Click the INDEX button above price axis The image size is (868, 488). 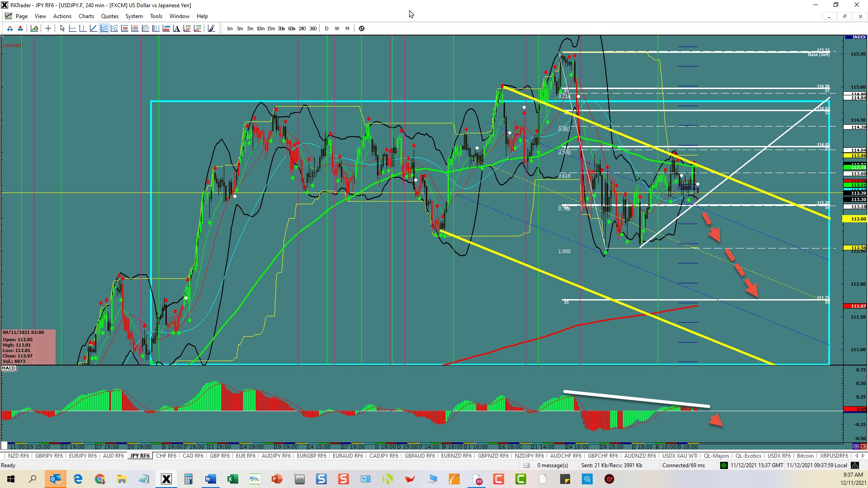pos(855,37)
